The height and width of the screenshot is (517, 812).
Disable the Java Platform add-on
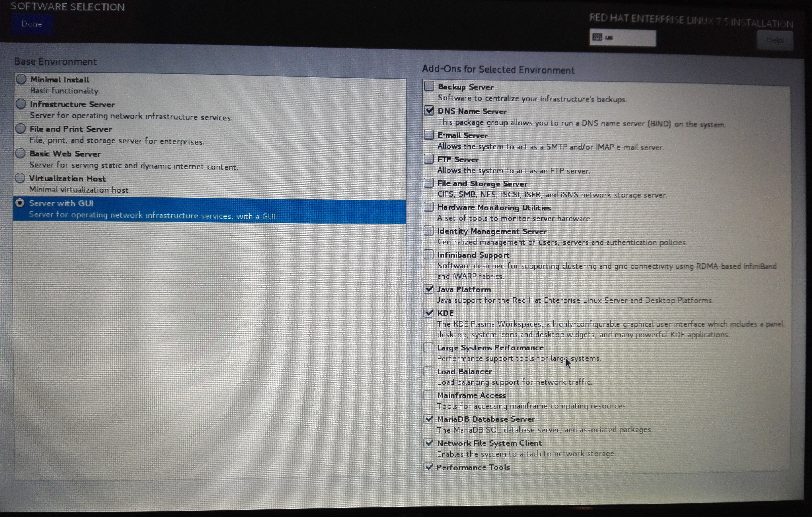point(429,289)
